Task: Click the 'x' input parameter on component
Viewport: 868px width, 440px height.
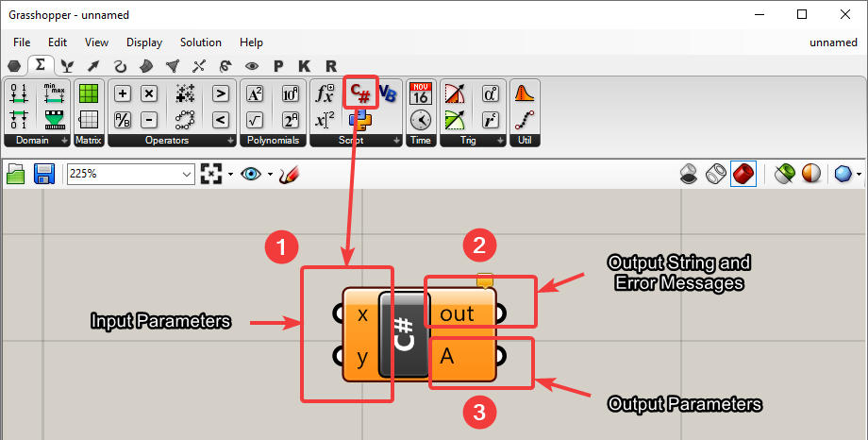Action: [361, 313]
